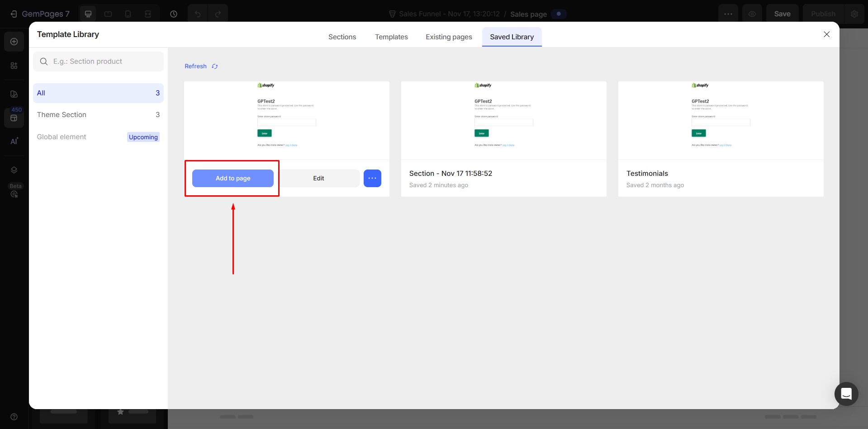This screenshot has width=868, height=429.
Task: Click the section search input field
Action: pos(104,61)
